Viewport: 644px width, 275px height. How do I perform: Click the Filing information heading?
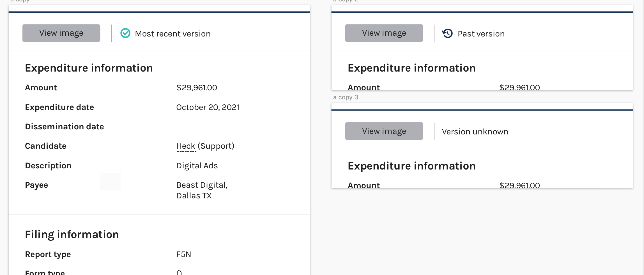click(x=72, y=234)
